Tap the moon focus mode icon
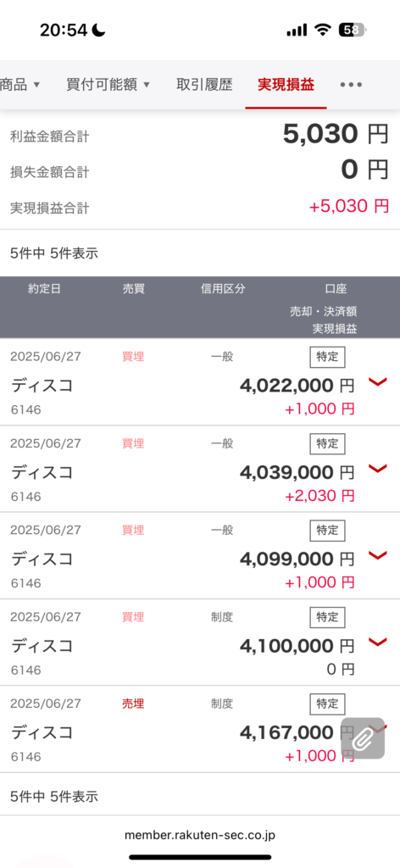 pos(98,30)
